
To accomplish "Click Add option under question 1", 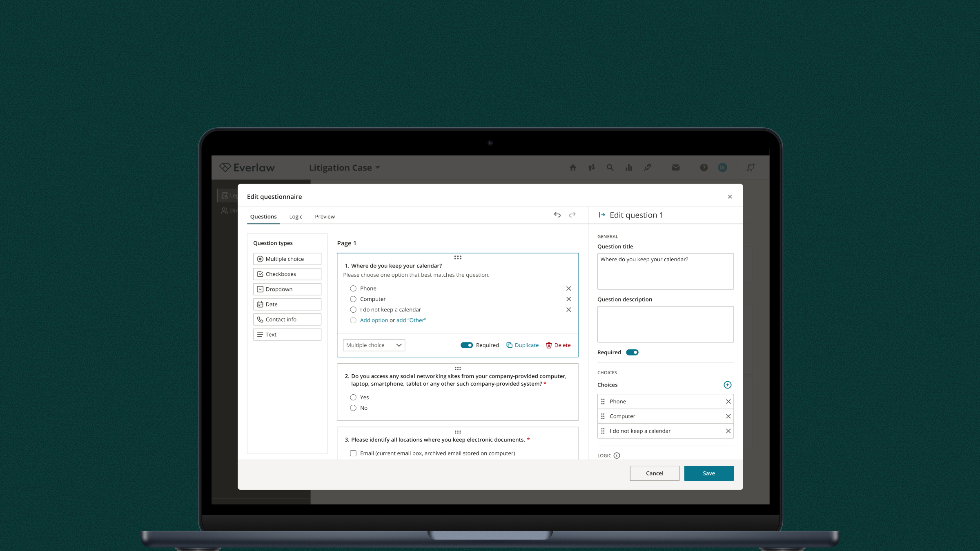I will [x=374, y=320].
